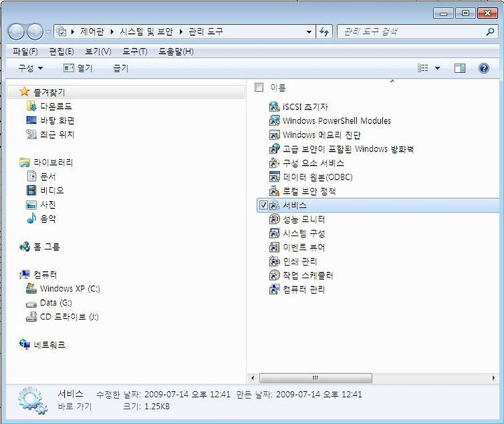Screen dimensions: 504x424
Task: Expand breadcrumb arrow after 제어판
Action: [x=112, y=32]
